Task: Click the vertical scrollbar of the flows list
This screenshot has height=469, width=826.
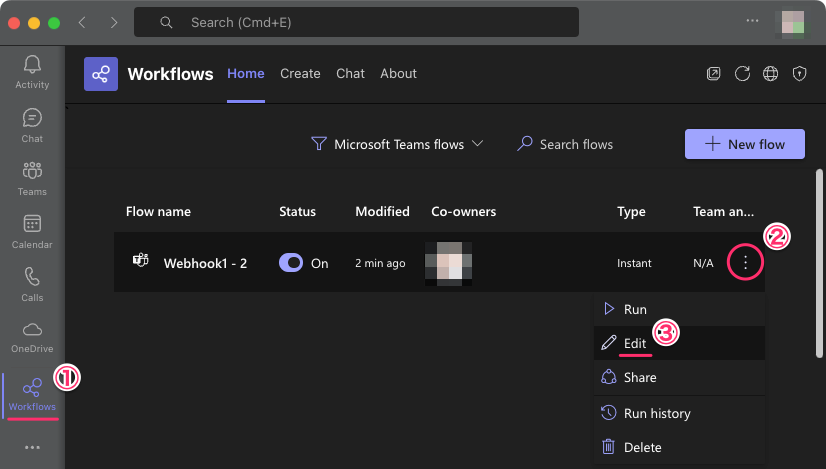Action: pyautogui.click(x=819, y=263)
